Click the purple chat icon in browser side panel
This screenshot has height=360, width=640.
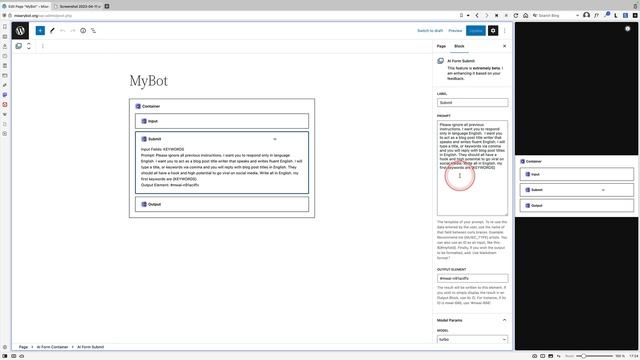click(5, 95)
